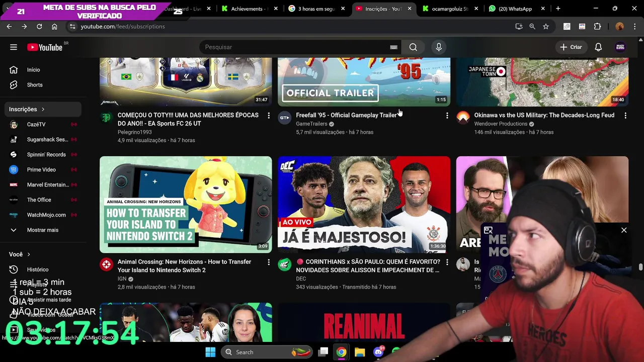The image size is (644, 362).
Task: Open the account avatar menu
Action: pos(620,47)
